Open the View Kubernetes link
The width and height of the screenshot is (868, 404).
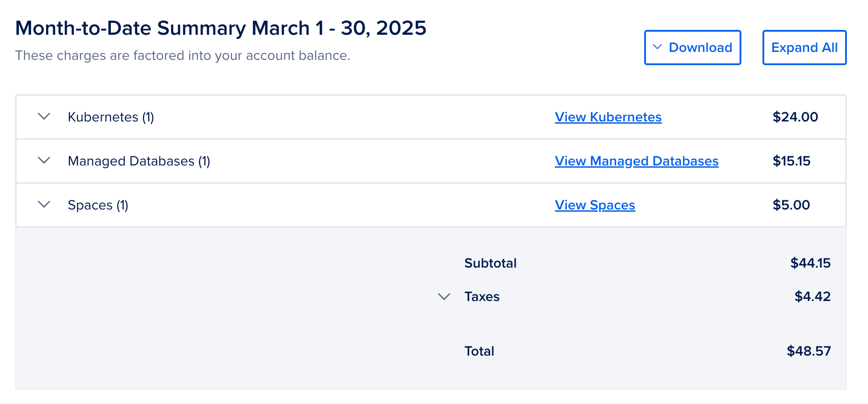pos(608,117)
